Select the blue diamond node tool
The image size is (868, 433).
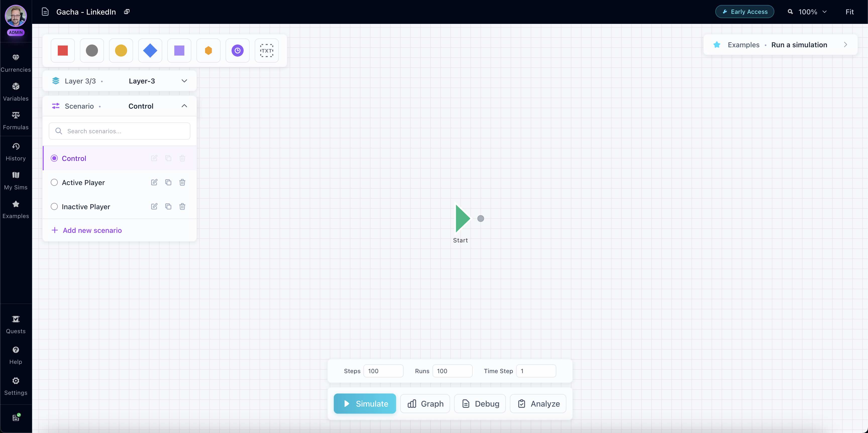pos(150,51)
